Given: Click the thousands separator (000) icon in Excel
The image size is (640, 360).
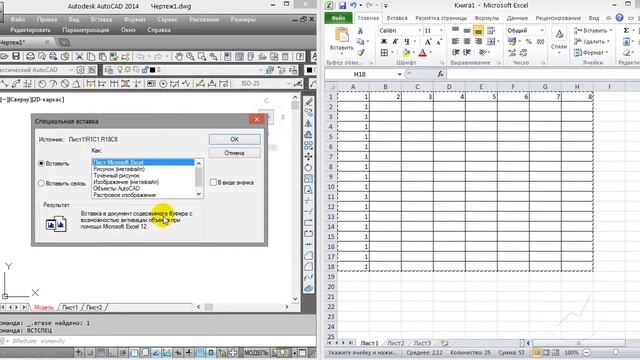Looking at the screenshot, I should pos(540,41).
